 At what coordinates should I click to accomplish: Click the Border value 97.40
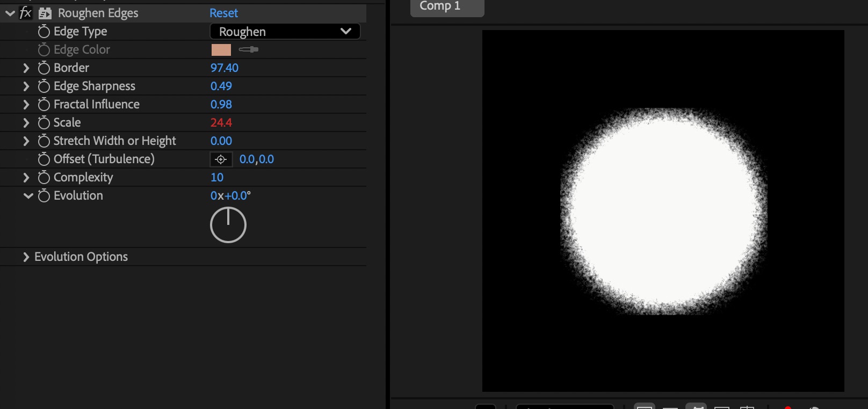tap(224, 68)
